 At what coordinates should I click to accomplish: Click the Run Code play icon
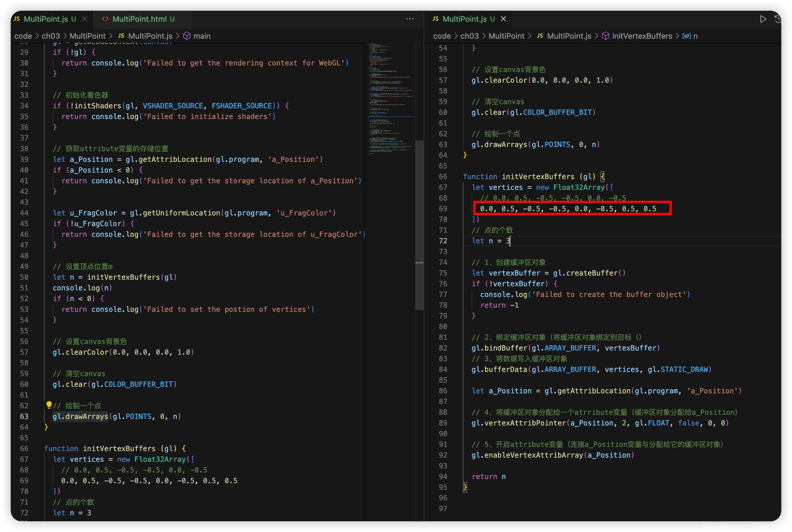[x=763, y=19]
